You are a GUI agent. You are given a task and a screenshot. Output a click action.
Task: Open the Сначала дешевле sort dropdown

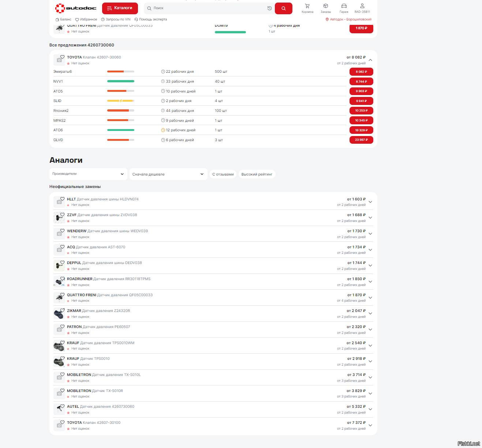[x=168, y=174]
